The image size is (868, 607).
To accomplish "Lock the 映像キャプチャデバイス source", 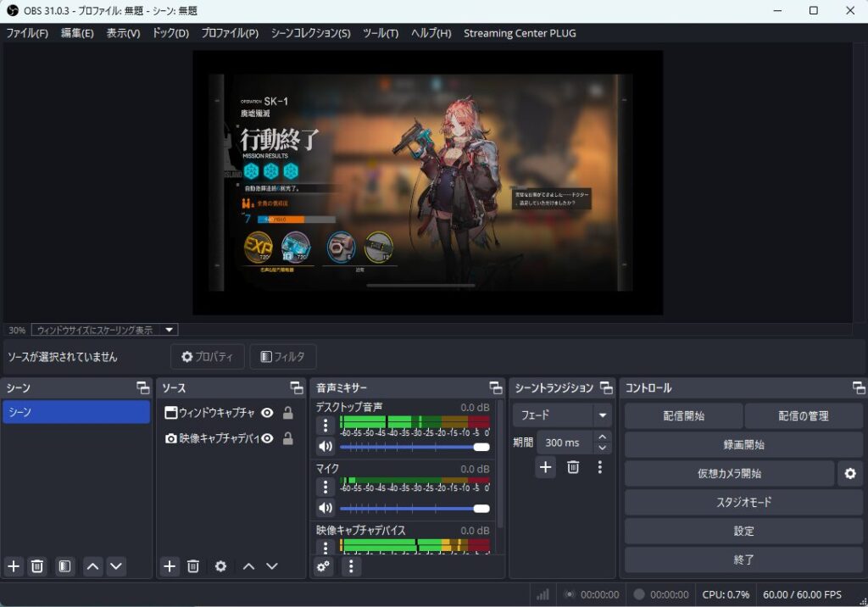I will click(288, 438).
